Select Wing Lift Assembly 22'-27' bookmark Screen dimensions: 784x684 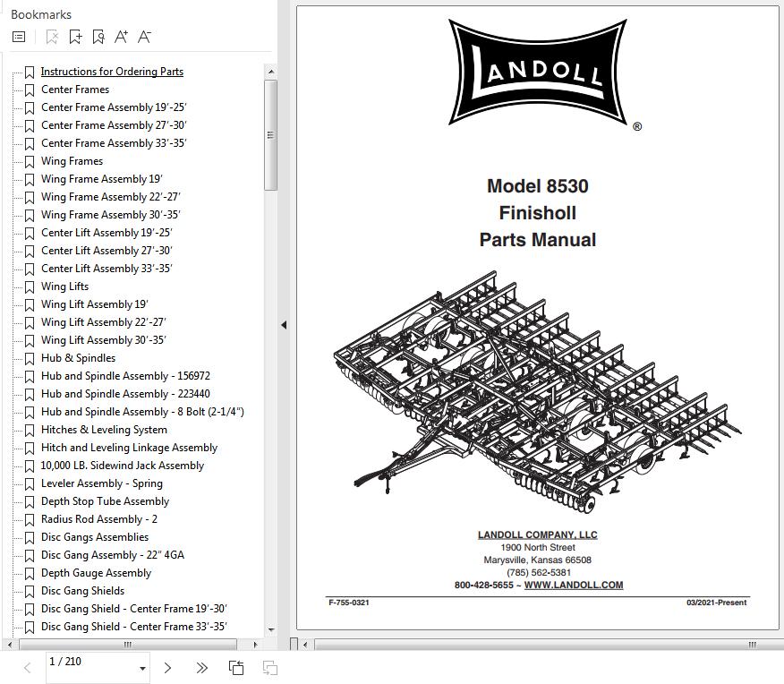pos(104,322)
